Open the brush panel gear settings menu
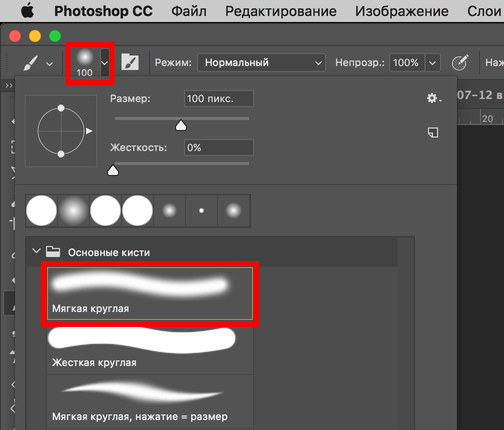504x430 pixels. click(x=434, y=98)
